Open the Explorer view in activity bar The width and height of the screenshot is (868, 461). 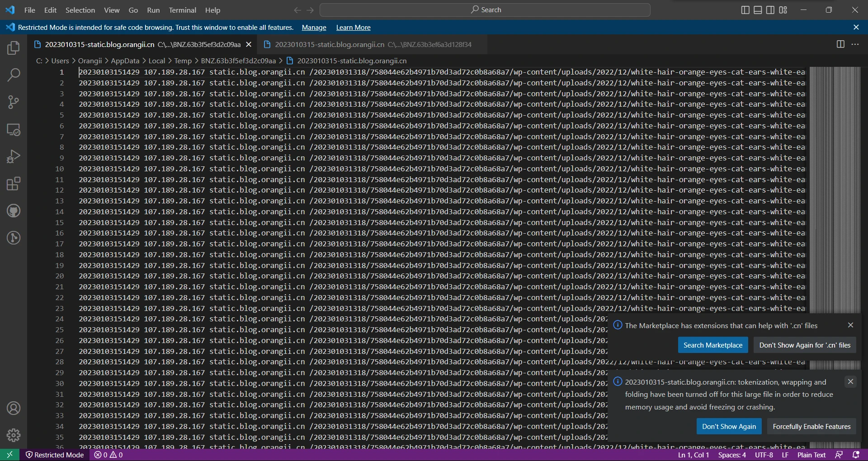coord(14,48)
